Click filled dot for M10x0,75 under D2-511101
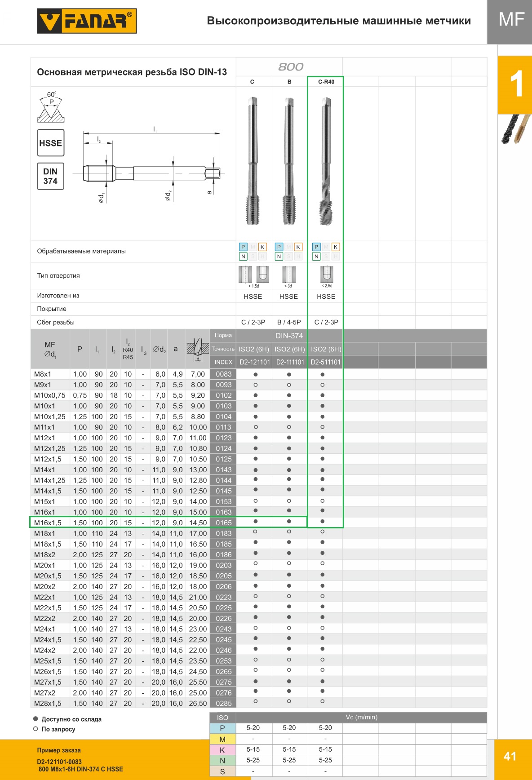Viewport: 532px width, 780px height. 323,395
